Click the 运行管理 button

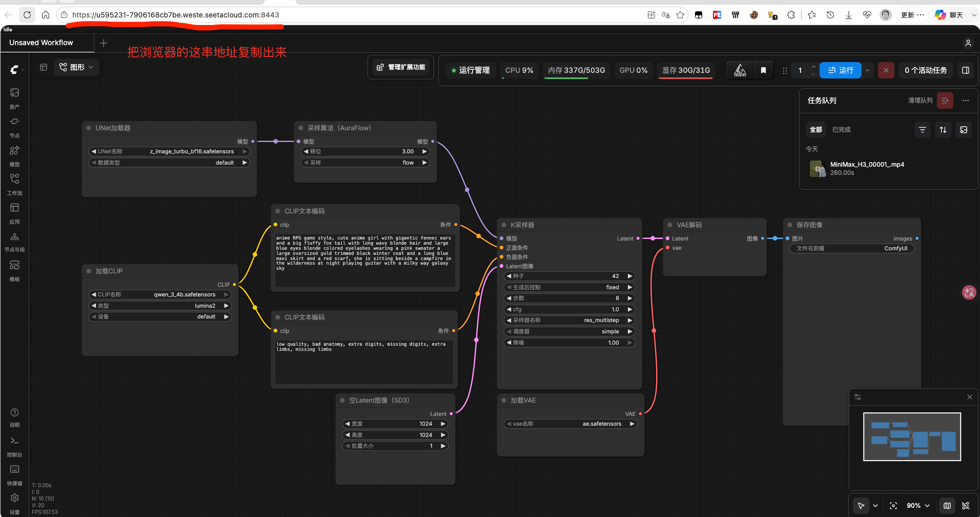click(x=471, y=70)
